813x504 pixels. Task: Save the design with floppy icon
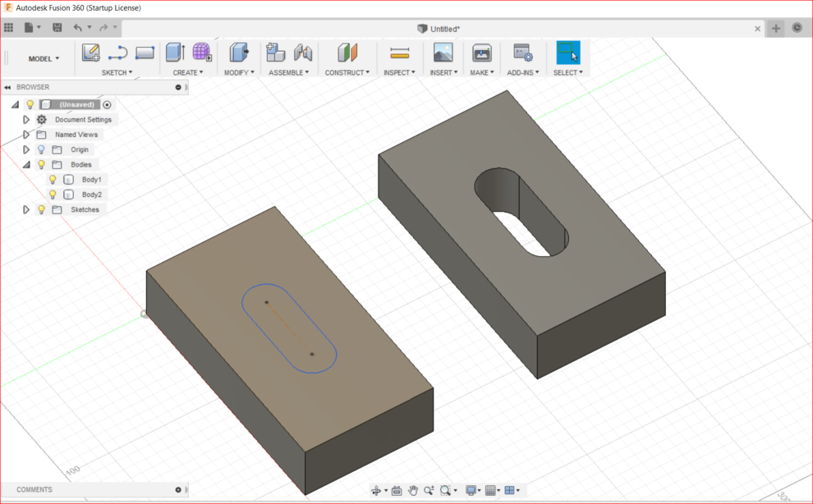57,27
